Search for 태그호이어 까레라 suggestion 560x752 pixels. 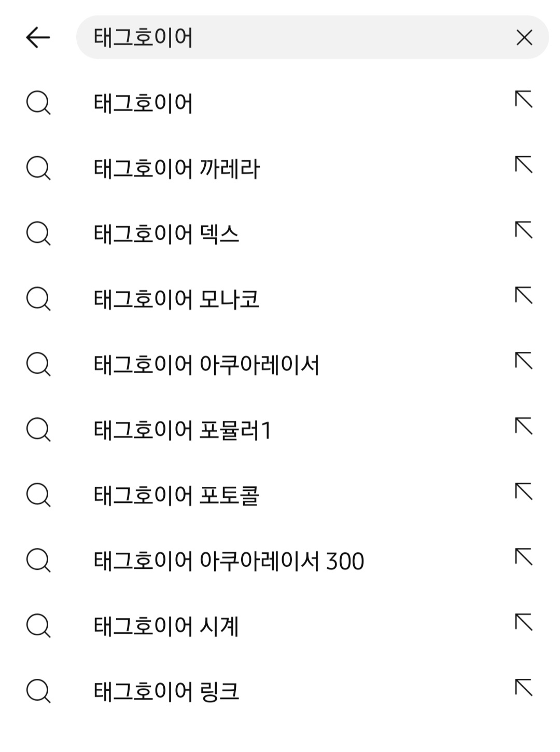pyautogui.click(x=176, y=169)
